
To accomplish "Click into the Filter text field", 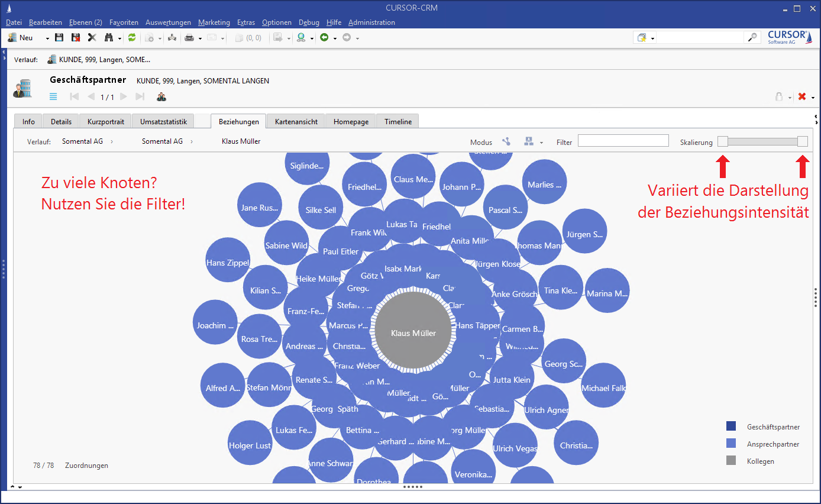I will pos(623,141).
